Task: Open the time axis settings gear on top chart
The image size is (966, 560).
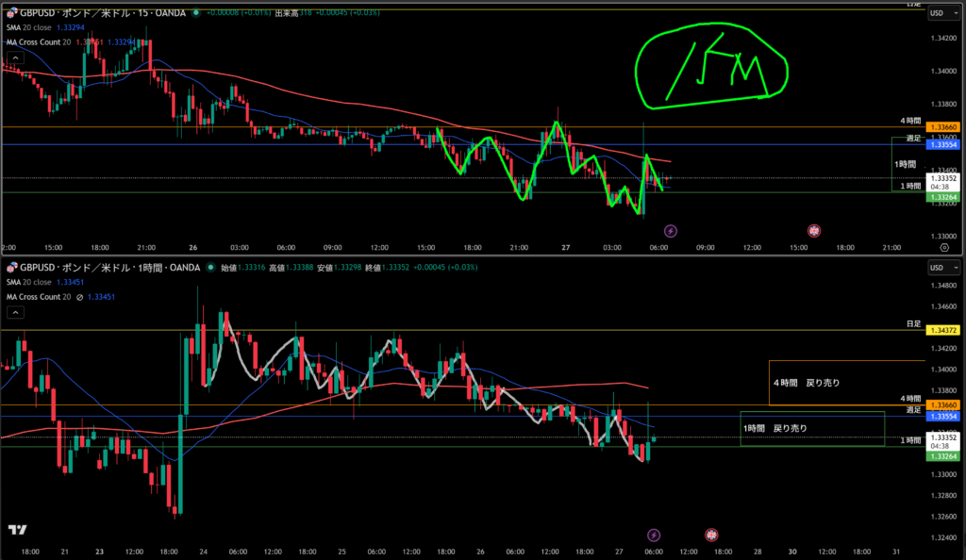Action: pos(944,247)
